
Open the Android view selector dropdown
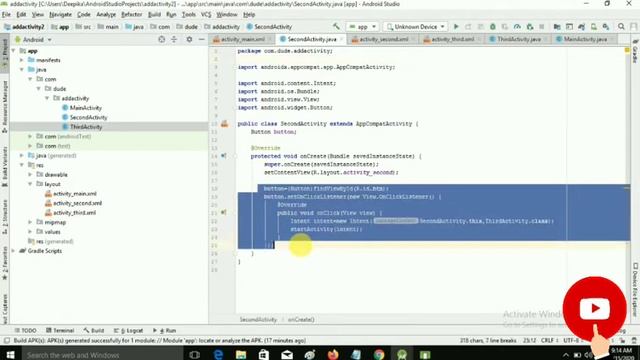click(33, 40)
